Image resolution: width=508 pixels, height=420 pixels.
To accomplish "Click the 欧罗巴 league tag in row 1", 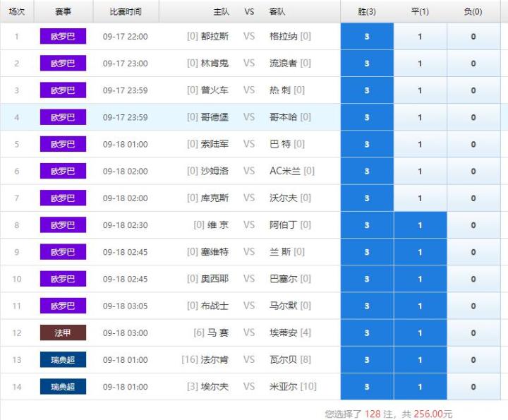I will click(x=63, y=37).
